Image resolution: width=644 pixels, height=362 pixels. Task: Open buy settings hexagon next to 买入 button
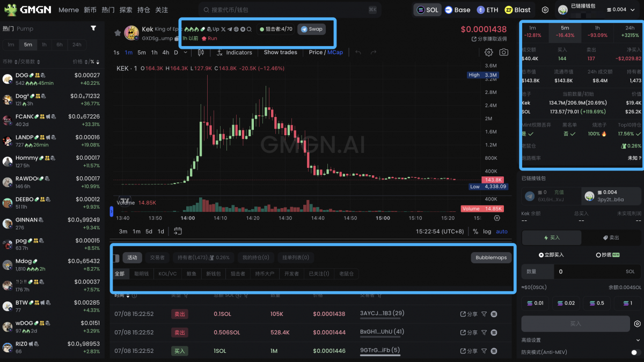point(637,324)
